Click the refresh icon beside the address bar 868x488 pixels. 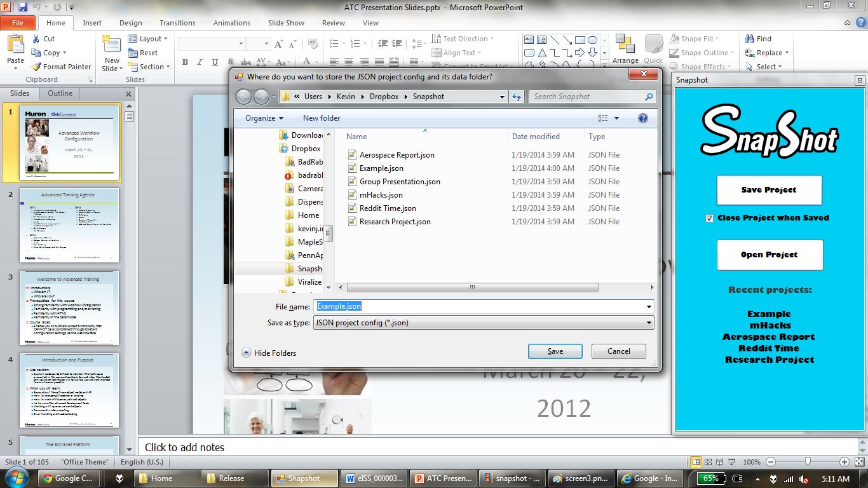[517, 97]
